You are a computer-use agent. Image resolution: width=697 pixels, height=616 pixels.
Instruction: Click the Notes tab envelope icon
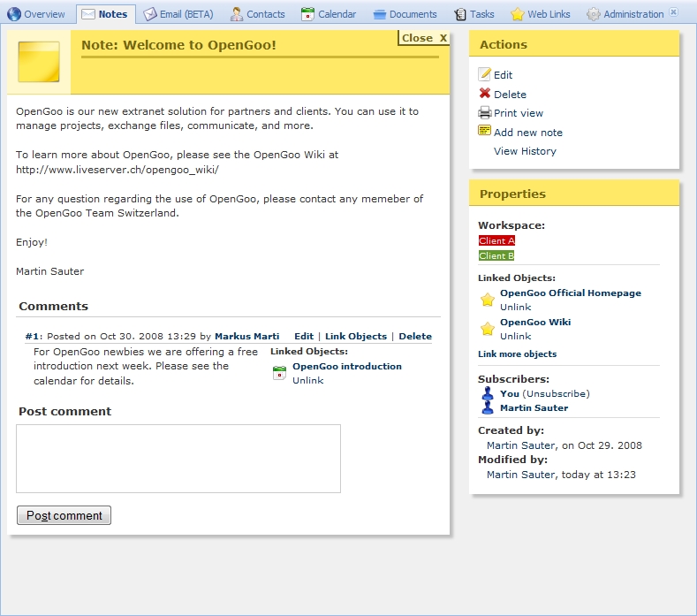[88, 14]
